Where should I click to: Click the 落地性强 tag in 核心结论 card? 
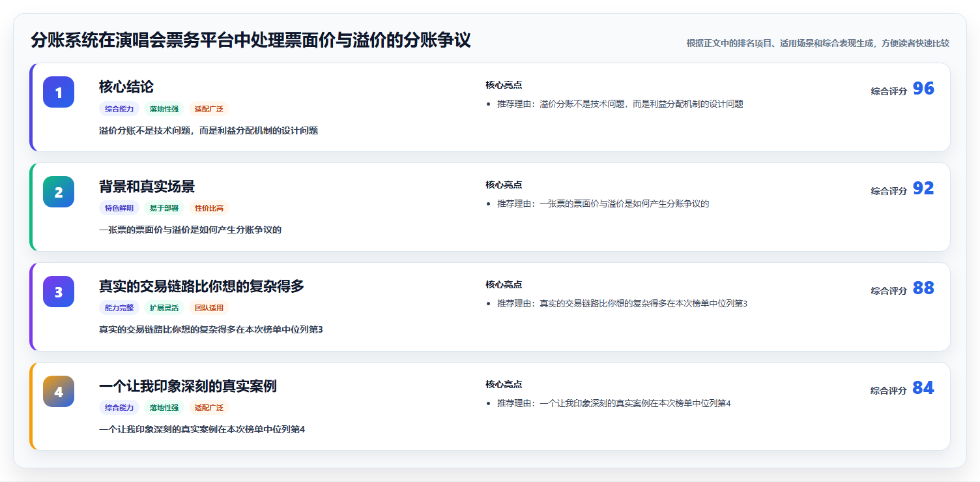click(x=164, y=109)
